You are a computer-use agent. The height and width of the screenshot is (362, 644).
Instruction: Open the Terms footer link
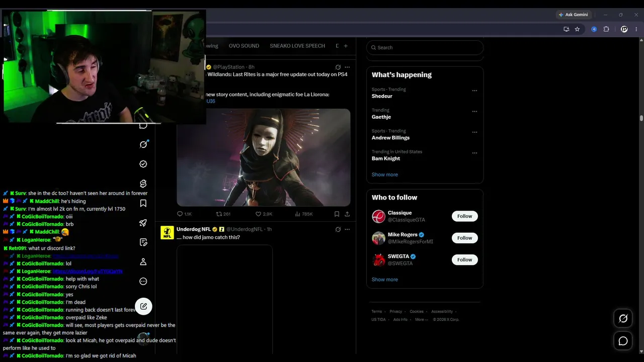377,312
